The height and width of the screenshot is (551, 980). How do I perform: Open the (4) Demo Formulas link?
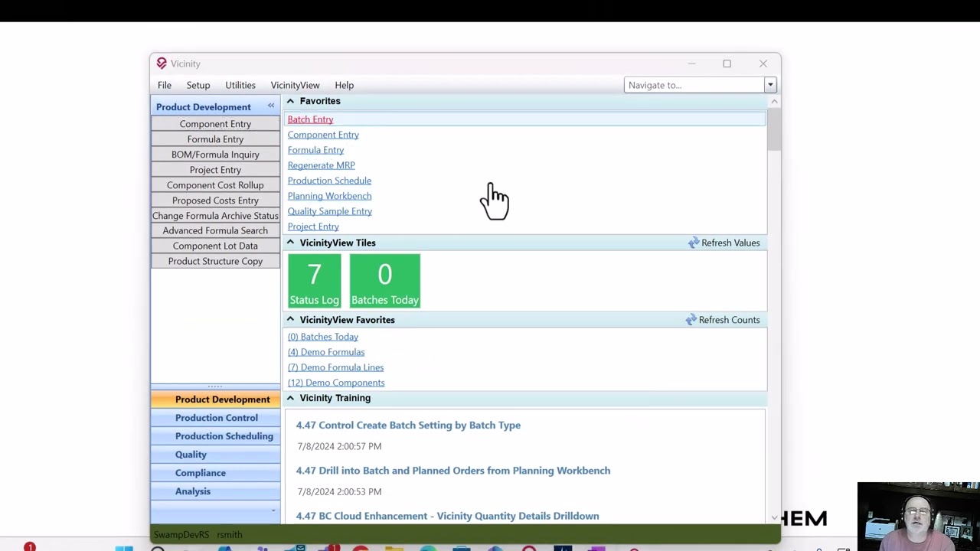pos(326,352)
